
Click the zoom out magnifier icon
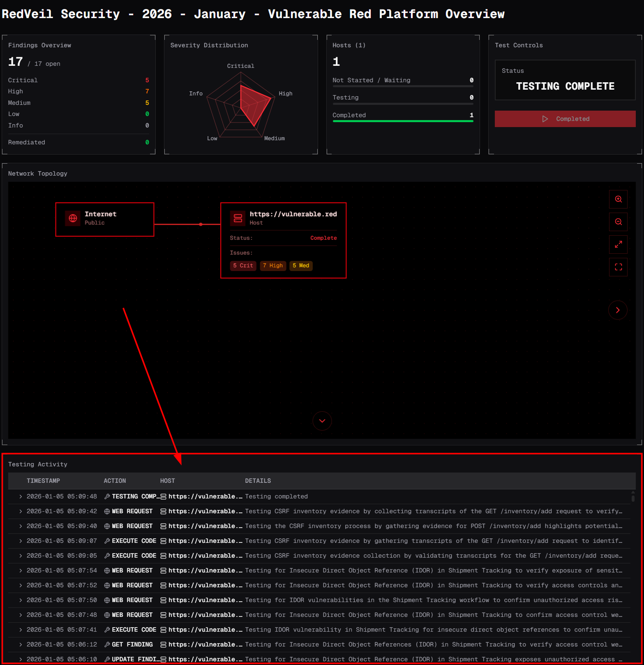pyautogui.click(x=618, y=222)
